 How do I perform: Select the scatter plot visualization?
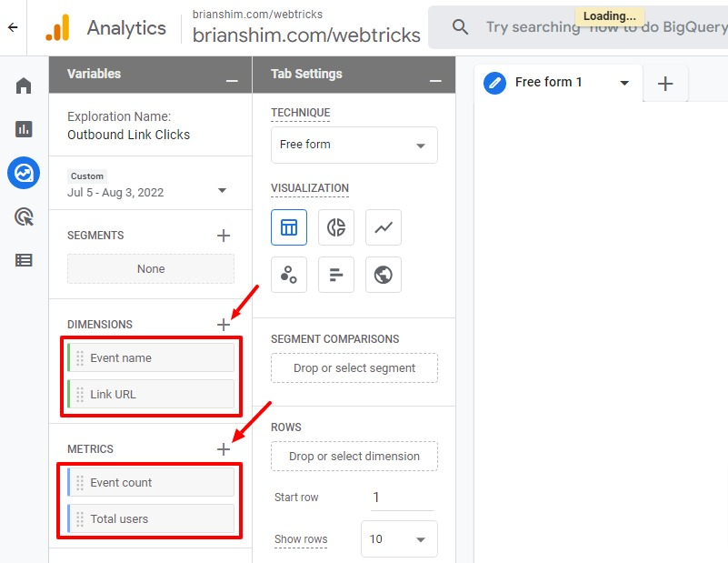(289, 275)
